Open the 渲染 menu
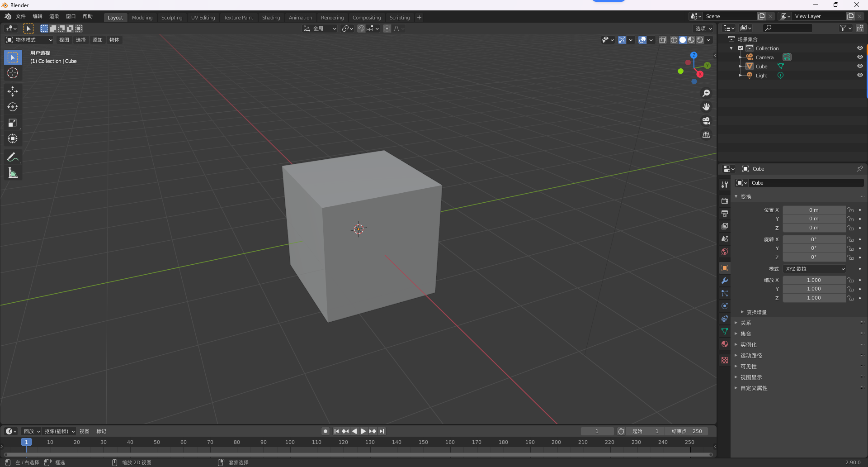The width and height of the screenshot is (868, 467). coord(54,16)
